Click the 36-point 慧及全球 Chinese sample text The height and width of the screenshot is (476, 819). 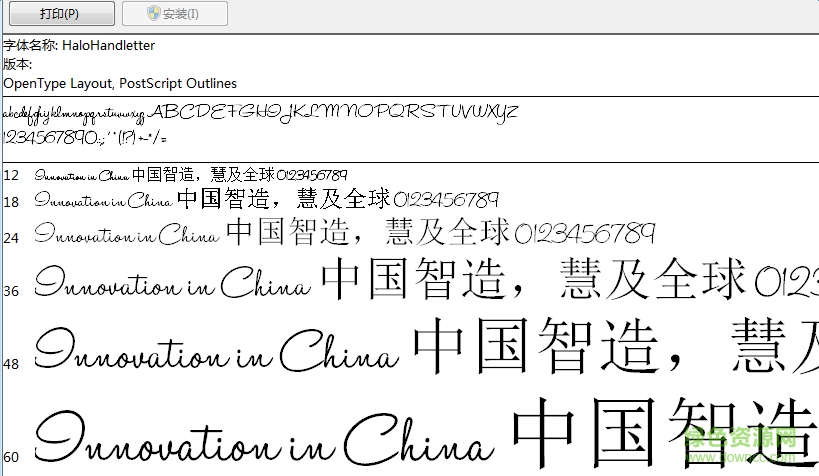(x=653, y=278)
